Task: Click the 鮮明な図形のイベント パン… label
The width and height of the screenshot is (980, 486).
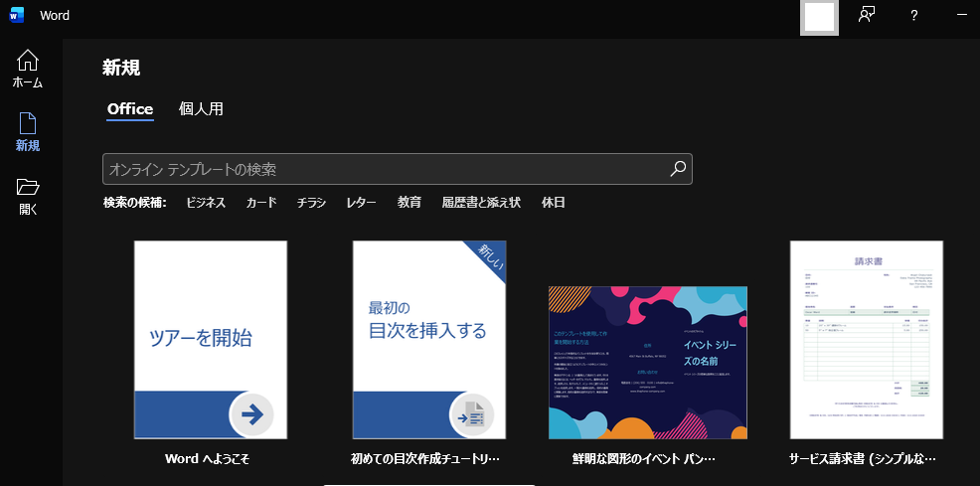Action: [644, 459]
